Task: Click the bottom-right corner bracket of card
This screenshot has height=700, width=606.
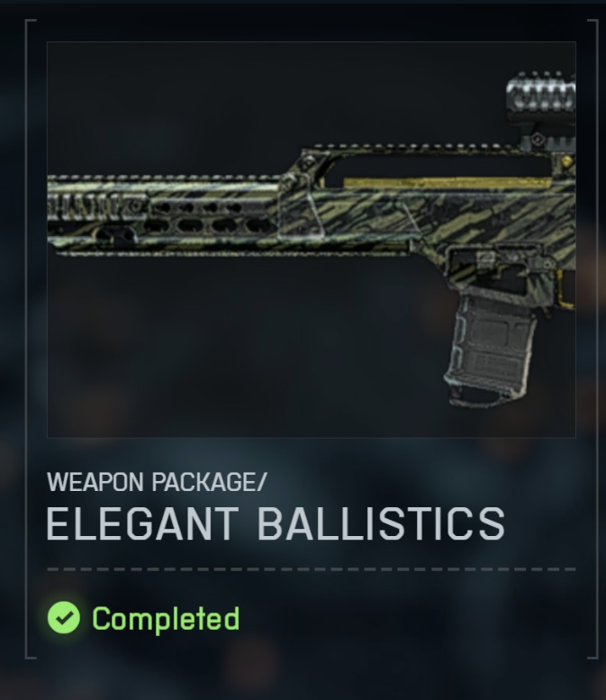Action: pyautogui.click(x=593, y=651)
